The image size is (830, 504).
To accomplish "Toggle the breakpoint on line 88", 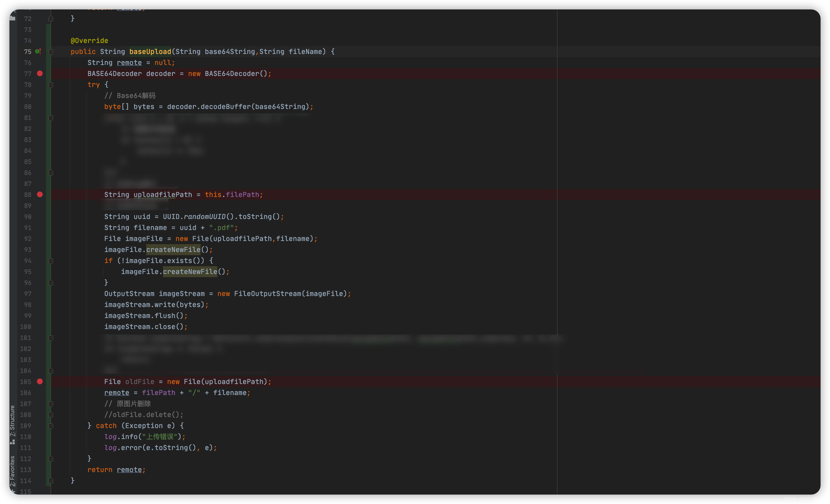I will pyautogui.click(x=40, y=194).
